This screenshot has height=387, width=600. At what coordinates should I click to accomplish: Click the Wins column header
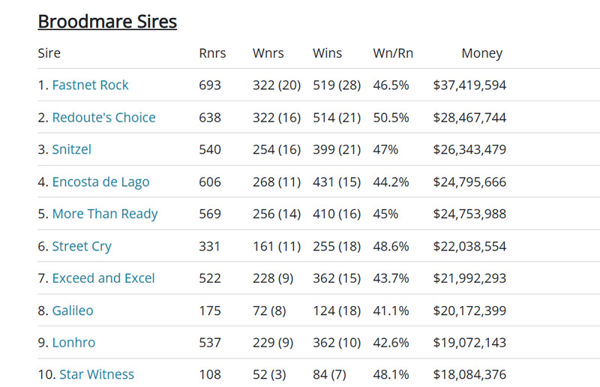[x=327, y=53]
